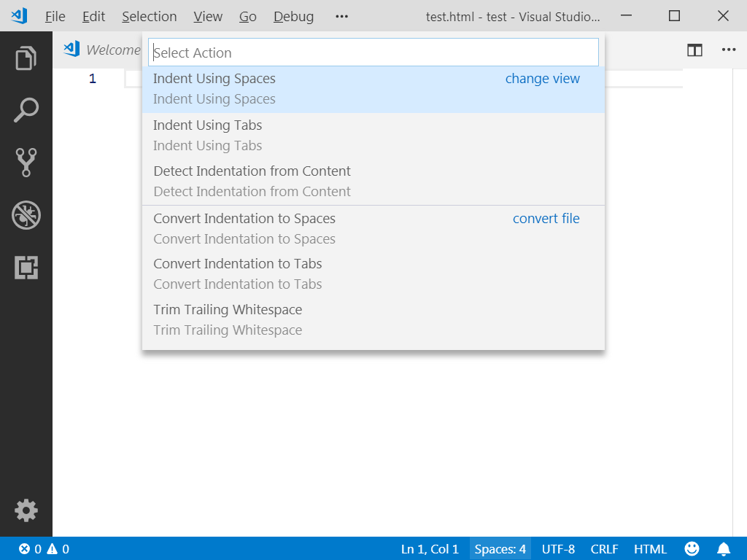
Task: Open notifications bell in status bar
Action: [724, 549]
